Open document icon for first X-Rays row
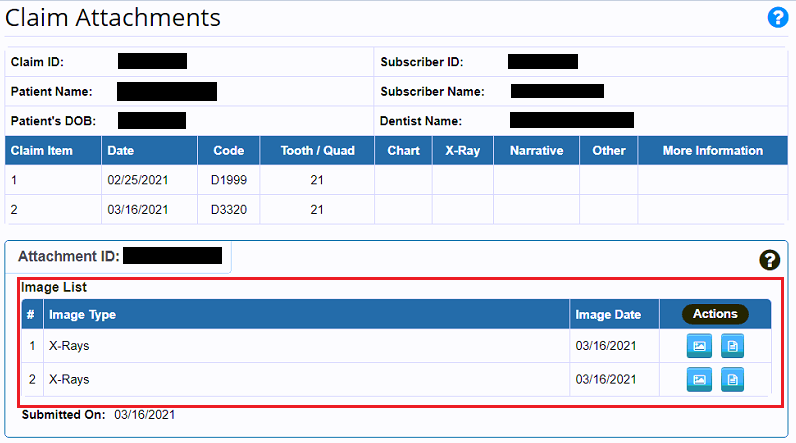796x443 pixels. (733, 346)
